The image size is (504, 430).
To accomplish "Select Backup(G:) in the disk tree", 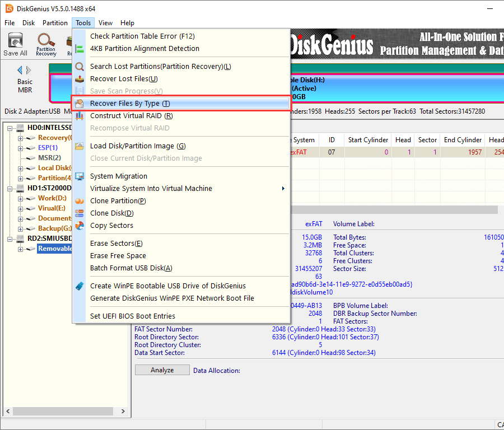I will [x=54, y=228].
